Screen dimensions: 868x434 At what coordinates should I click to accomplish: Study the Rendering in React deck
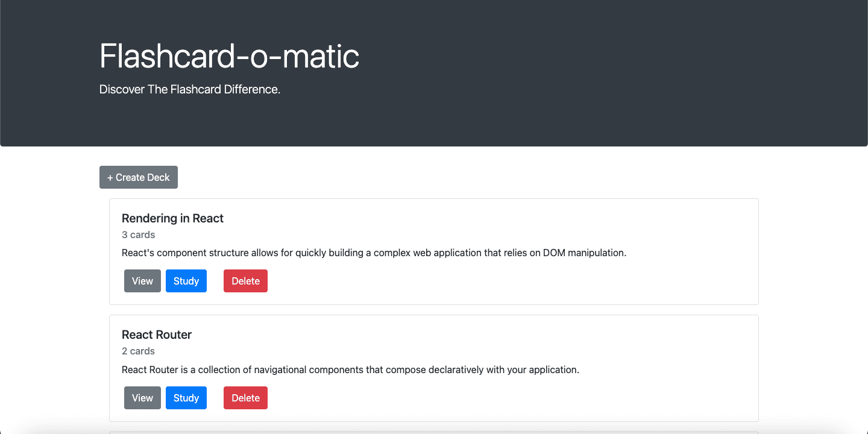click(186, 281)
